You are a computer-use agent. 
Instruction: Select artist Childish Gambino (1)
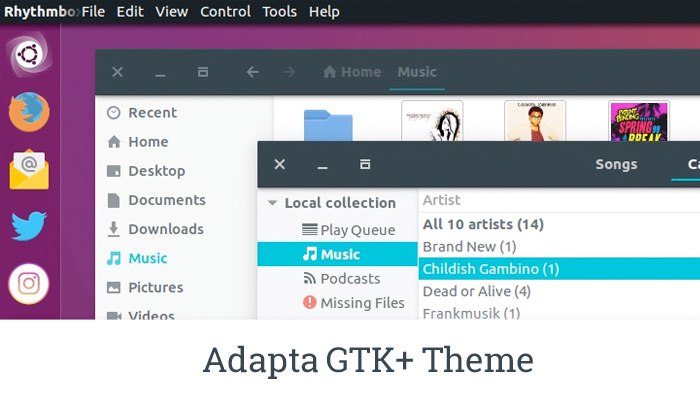[559, 269]
